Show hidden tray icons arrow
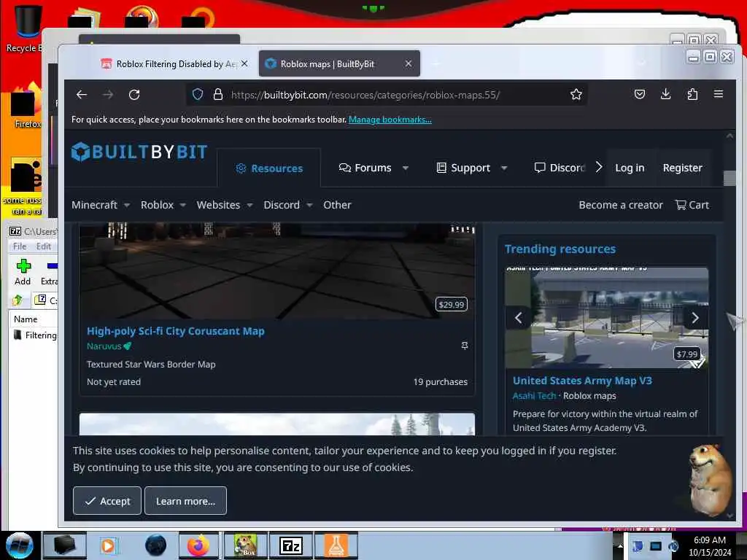747x560 pixels. (620, 545)
